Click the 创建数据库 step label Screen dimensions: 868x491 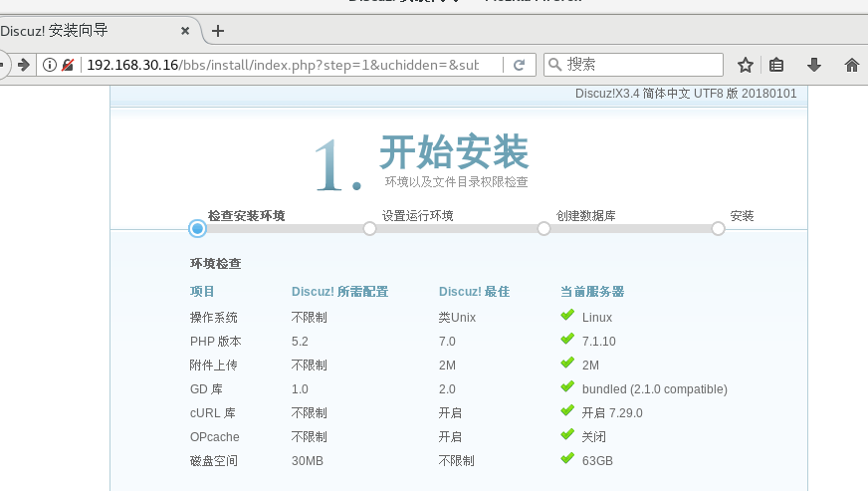[x=585, y=215]
